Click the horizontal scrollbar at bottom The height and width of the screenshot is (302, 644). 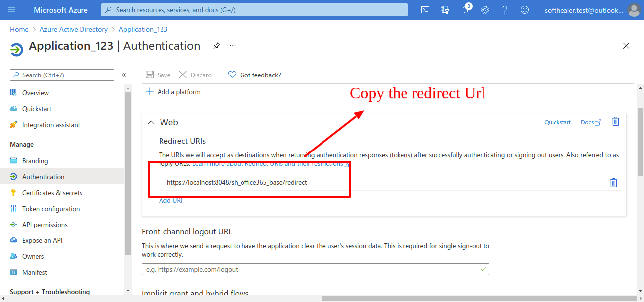[480, 298]
